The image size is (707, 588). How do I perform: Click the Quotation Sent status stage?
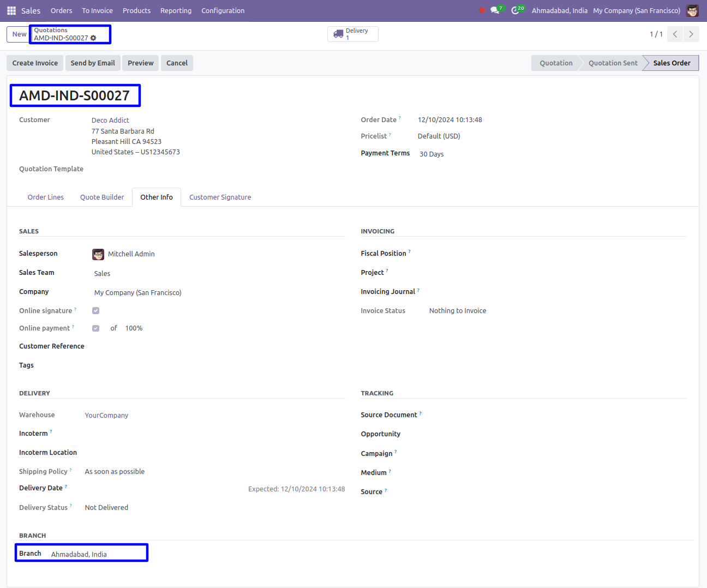click(x=613, y=63)
